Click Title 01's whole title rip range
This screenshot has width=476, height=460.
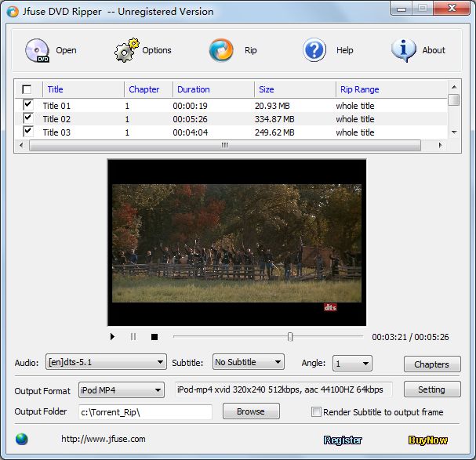(x=355, y=106)
